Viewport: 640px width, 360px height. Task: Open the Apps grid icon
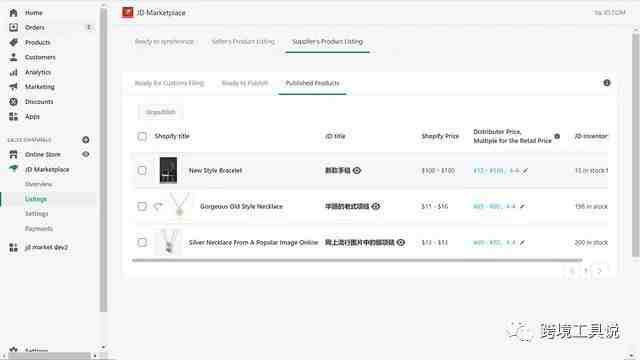[13, 116]
